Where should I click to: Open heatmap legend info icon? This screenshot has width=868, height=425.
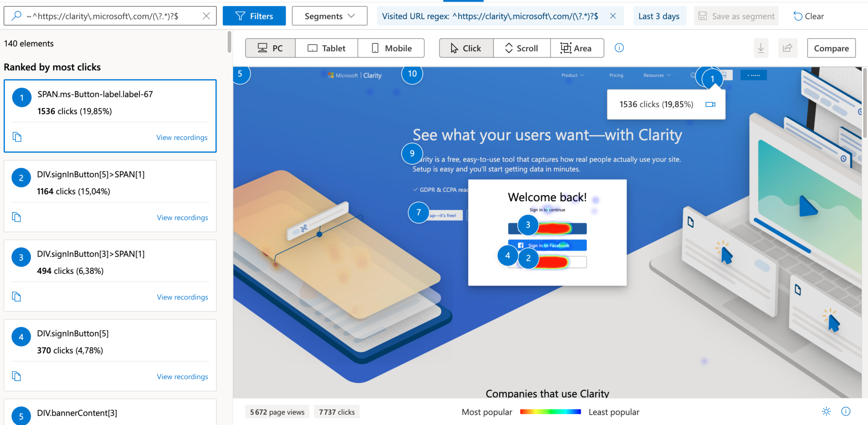point(846,411)
